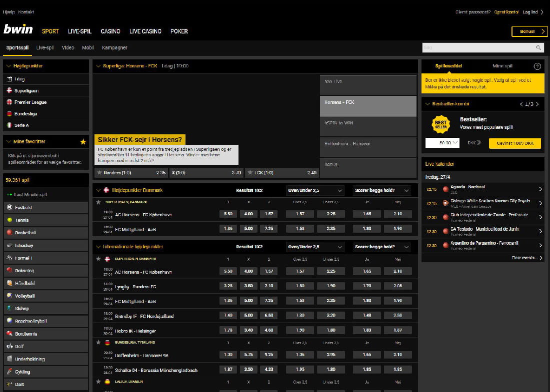Open Over/Under 2,5 dropdown in Højdepunkter Danmark
This screenshot has width=550, height=392.
click(314, 190)
